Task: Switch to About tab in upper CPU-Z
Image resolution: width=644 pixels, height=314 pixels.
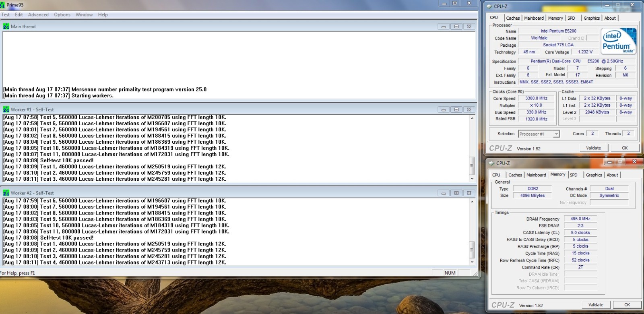Action: [610, 18]
